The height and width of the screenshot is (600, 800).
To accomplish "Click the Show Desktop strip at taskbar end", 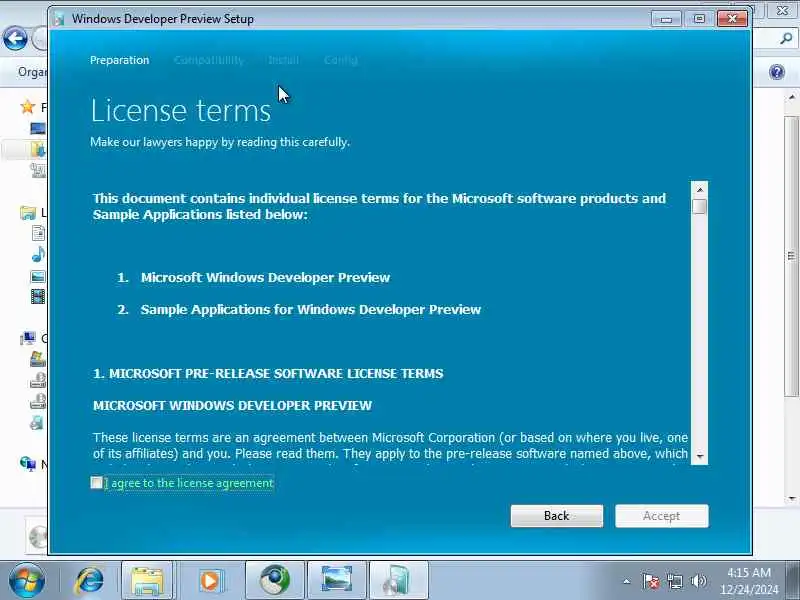I will [x=793, y=581].
